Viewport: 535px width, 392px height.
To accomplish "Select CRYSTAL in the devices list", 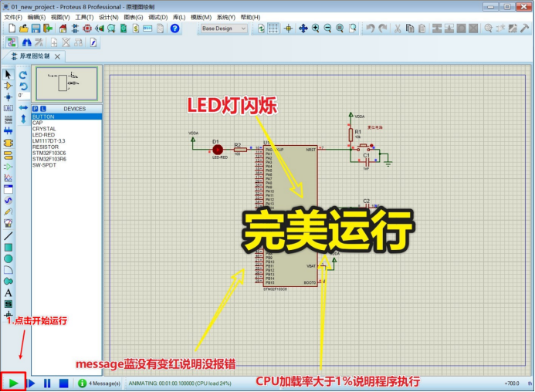I will [44, 129].
